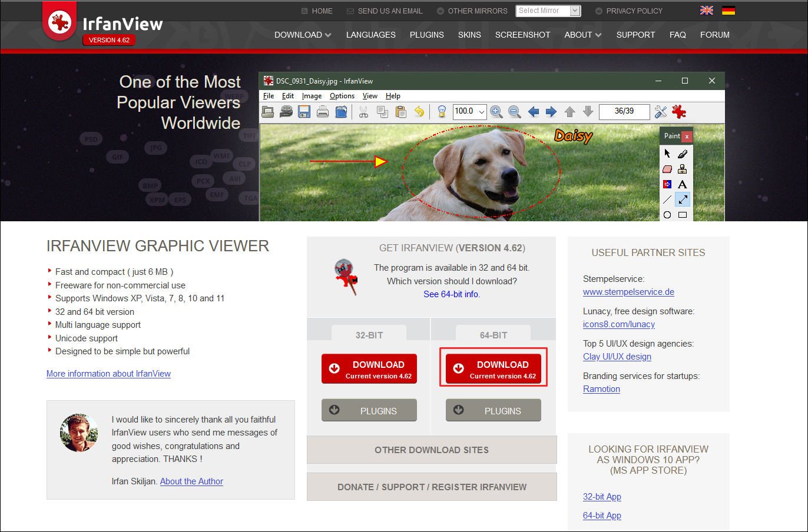Click PLUGINS button under 32-BIT column
Viewport: 808px width, 532px height.
click(369, 410)
